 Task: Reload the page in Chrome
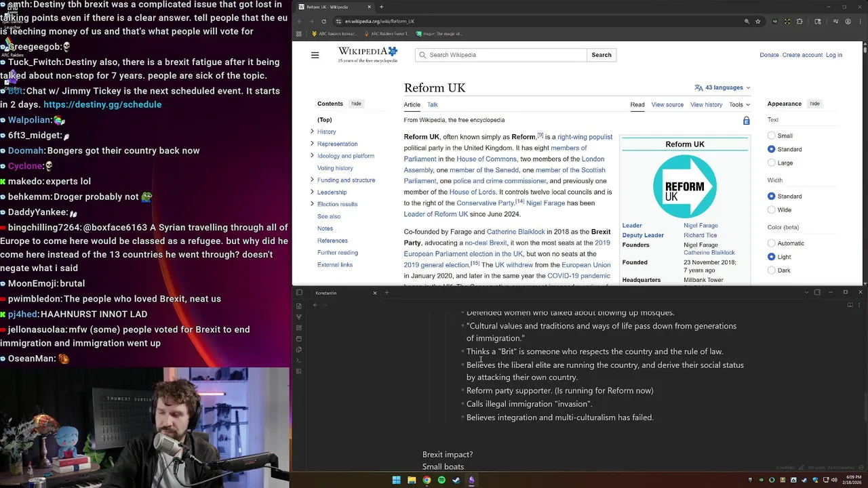click(323, 21)
